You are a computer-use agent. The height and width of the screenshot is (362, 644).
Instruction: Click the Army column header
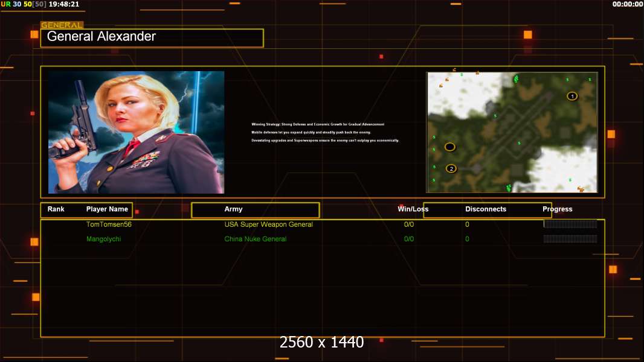pos(233,209)
